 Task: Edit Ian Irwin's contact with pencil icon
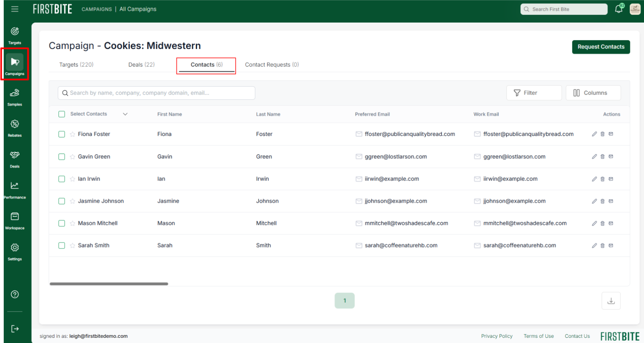[x=594, y=179]
